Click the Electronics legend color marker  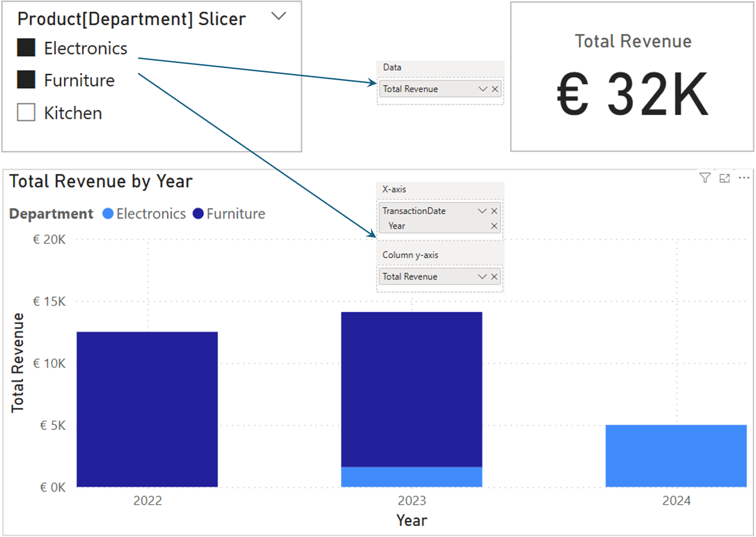click(x=108, y=214)
